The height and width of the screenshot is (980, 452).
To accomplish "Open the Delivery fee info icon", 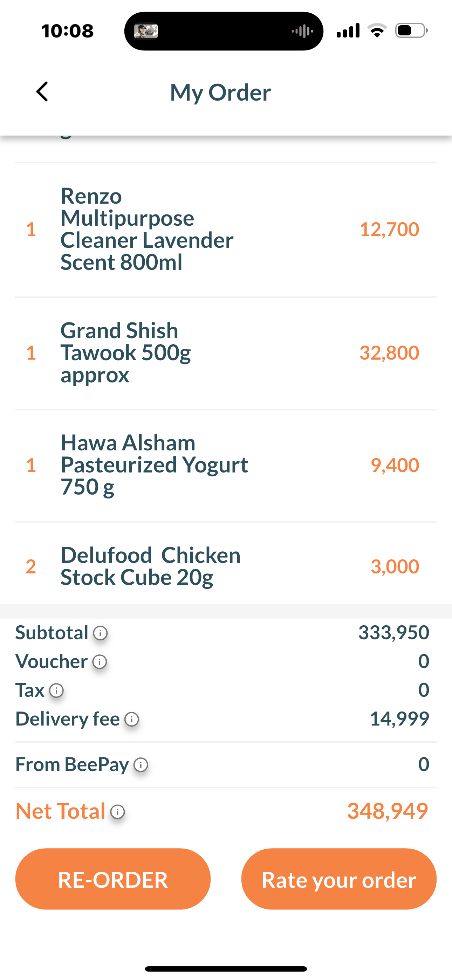I will 132,719.
